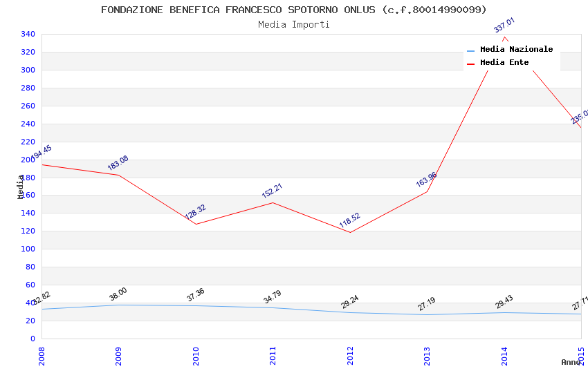Viewport: 588px width, 380px height.
Task: Click the x-axis year 2015
Action: 581,356
